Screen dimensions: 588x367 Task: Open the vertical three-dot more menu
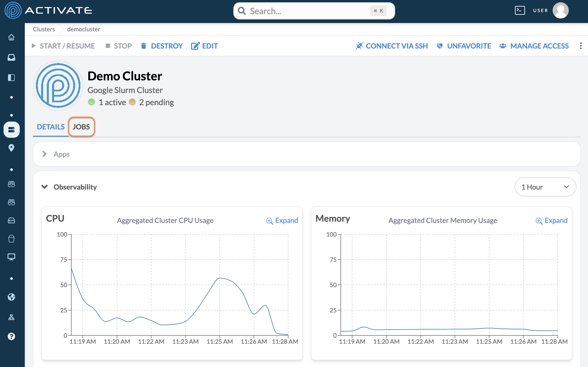581,46
